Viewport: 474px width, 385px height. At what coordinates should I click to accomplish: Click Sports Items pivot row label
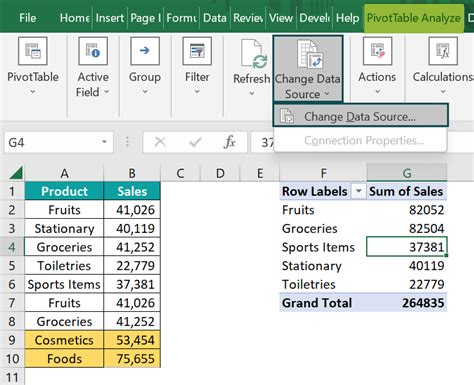318,247
